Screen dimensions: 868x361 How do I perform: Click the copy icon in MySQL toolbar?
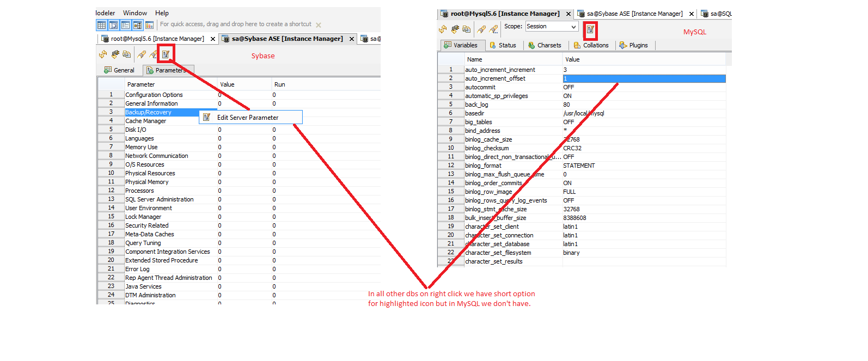[x=467, y=29]
